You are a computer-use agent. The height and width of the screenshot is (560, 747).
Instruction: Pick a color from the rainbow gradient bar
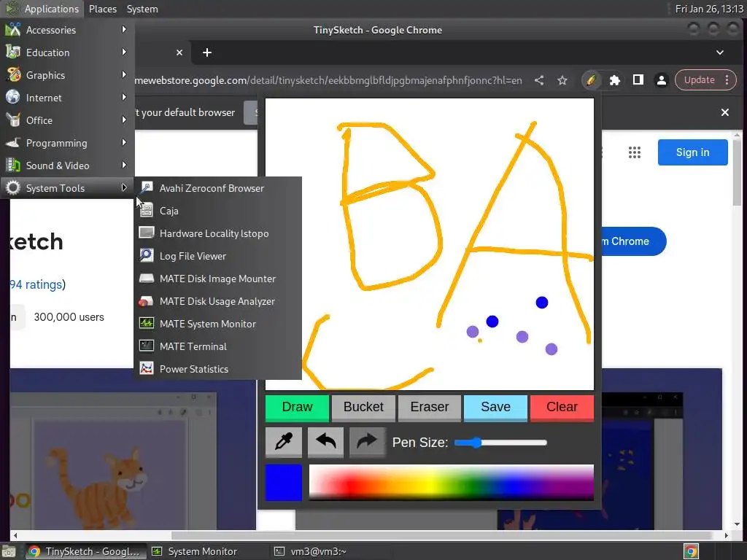pos(451,483)
